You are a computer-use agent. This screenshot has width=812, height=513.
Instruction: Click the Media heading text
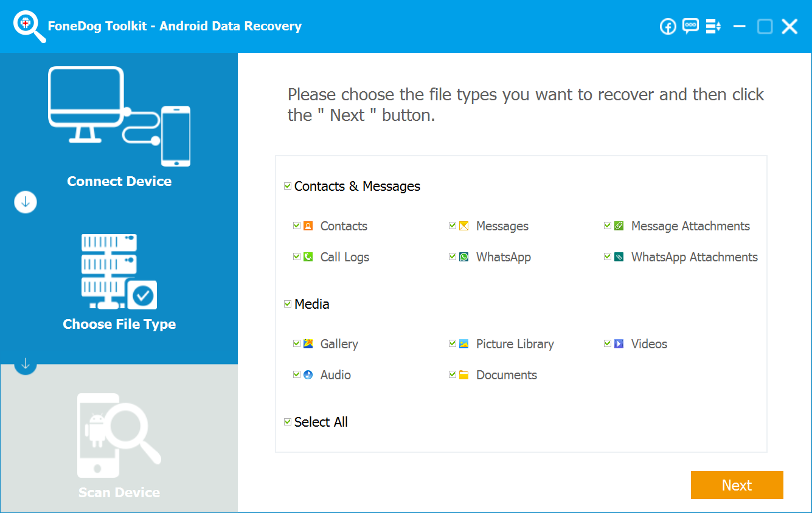coord(312,304)
